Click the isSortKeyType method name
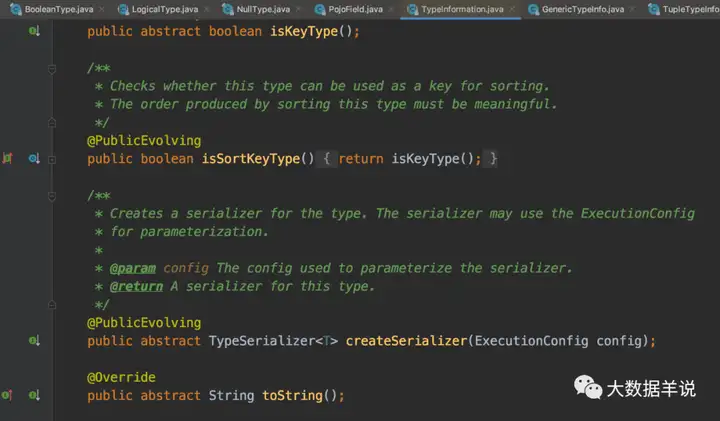Screen dimensions: 720x421 tap(251, 159)
